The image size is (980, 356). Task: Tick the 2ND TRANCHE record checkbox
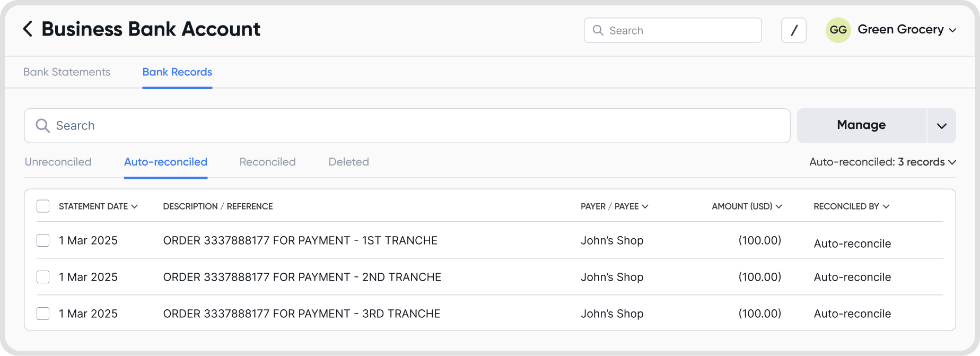click(43, 277)
